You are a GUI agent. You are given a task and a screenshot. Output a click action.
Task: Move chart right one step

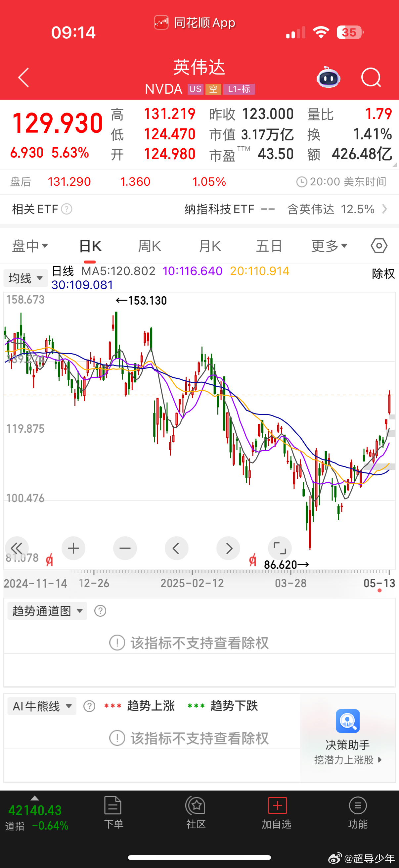point(228,548)
